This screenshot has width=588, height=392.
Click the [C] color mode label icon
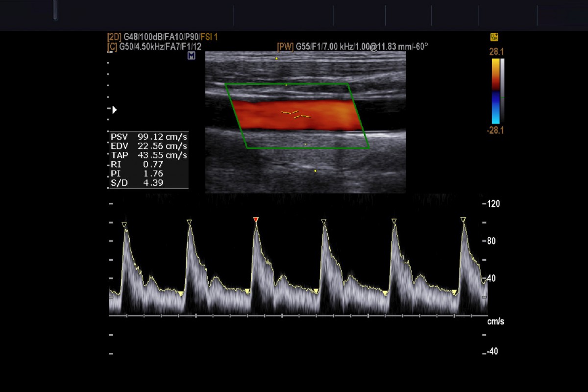click(x=112, y=46)
